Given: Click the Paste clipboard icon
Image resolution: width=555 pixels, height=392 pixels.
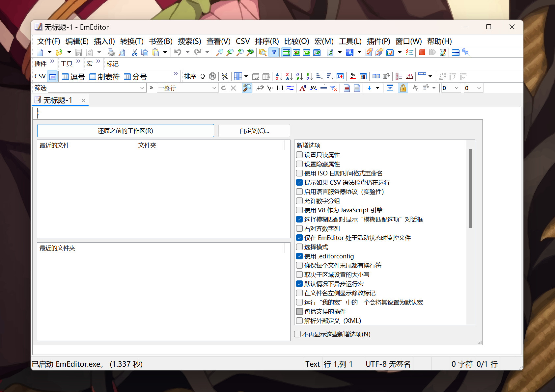Looking at the screenshot, I should (155, 53).
